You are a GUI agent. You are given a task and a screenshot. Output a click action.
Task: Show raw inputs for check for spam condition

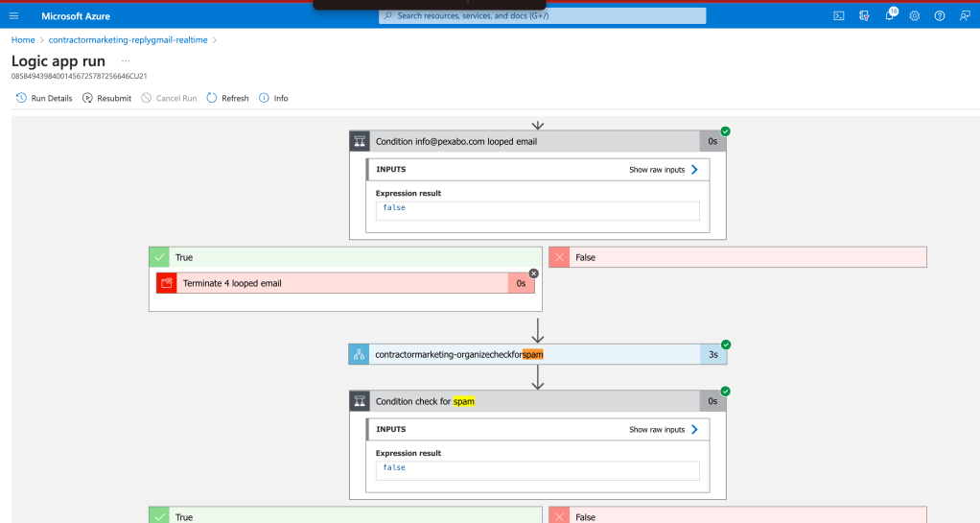pos(664,430)
